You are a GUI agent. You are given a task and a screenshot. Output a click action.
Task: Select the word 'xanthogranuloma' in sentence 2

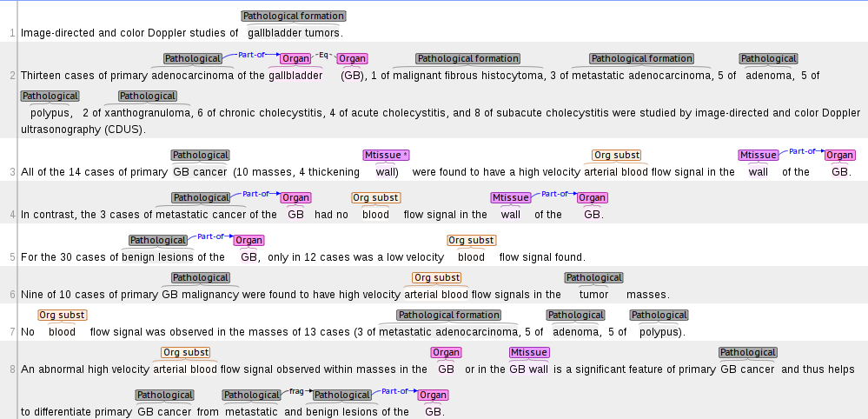(x=147, y=114)
